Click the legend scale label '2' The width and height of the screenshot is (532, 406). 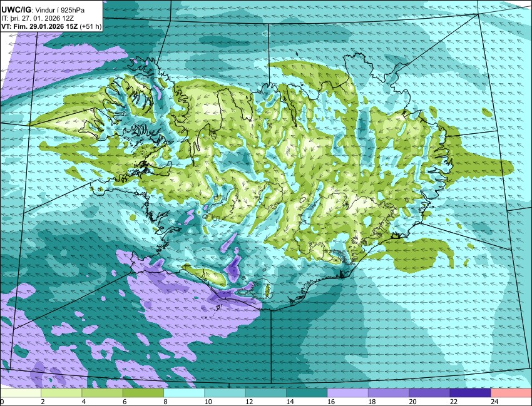[43, 402]
